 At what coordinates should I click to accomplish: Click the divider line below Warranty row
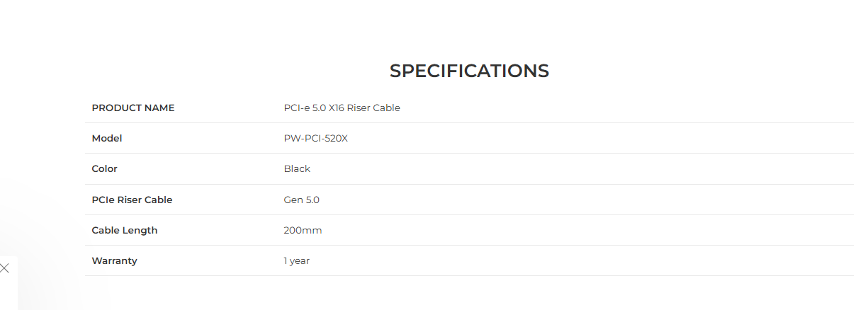click(469, 276)
